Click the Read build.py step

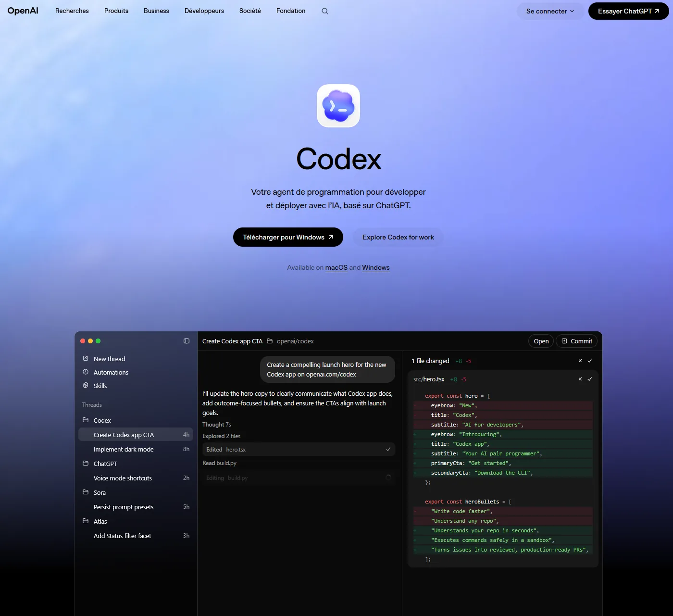tap(219, 463)
